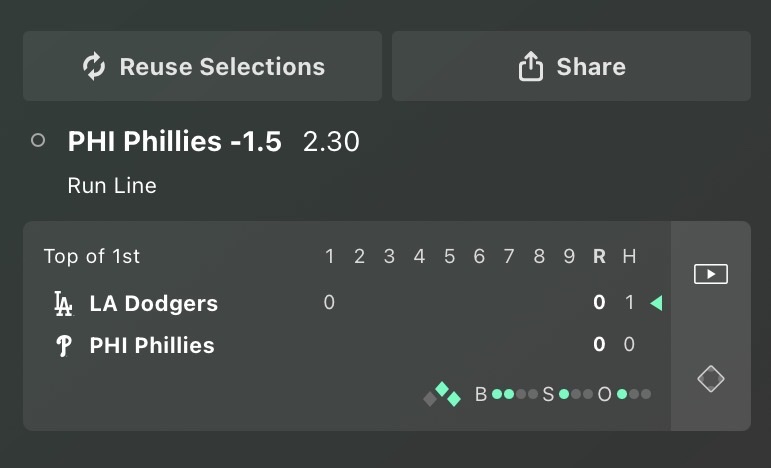The height and width of the screenshot is (468, 771).
Task: Select the H hits column header
Action: pyautogui.click(x=629, y=256)
